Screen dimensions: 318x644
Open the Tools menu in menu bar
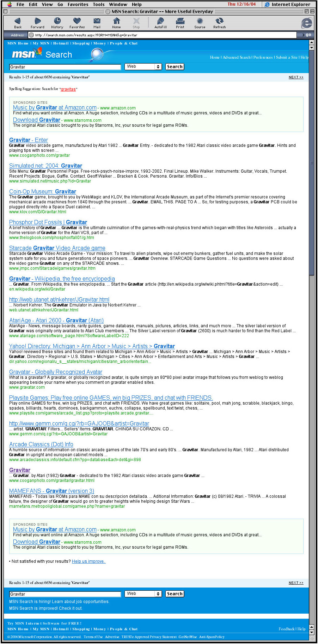98,5
